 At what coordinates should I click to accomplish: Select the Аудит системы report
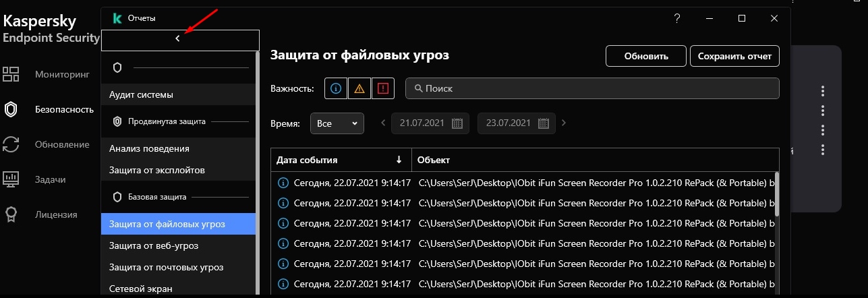click(x=179, y=94)
